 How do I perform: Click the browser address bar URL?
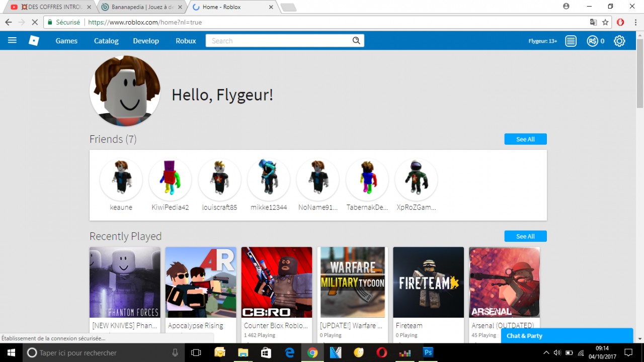[x=145, y=22]
